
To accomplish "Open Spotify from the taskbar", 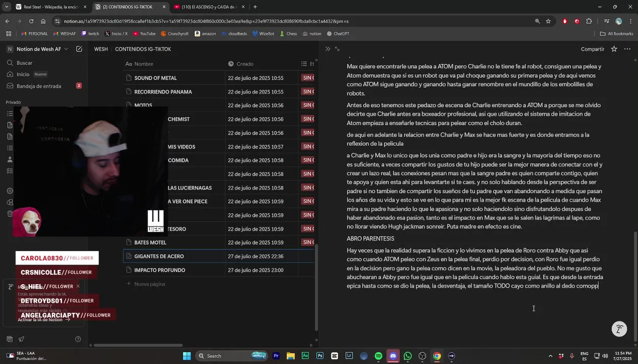I will pos(378,356).
